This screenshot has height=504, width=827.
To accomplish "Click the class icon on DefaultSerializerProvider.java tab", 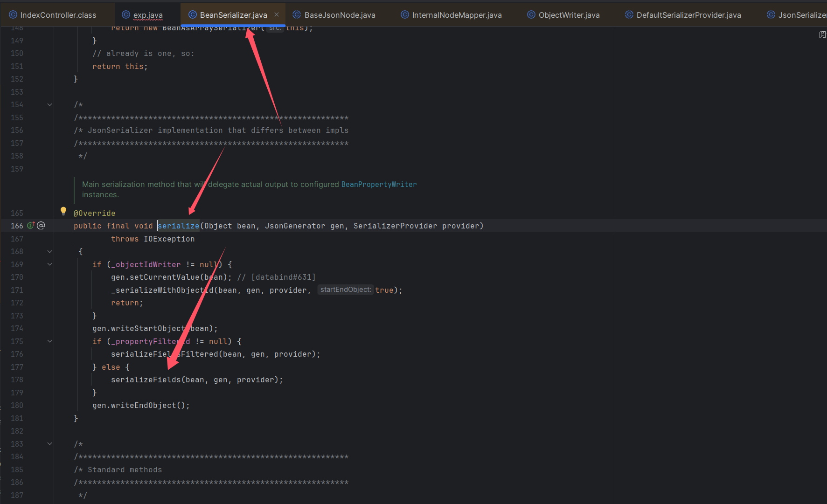I will click(x=629, y=14).
